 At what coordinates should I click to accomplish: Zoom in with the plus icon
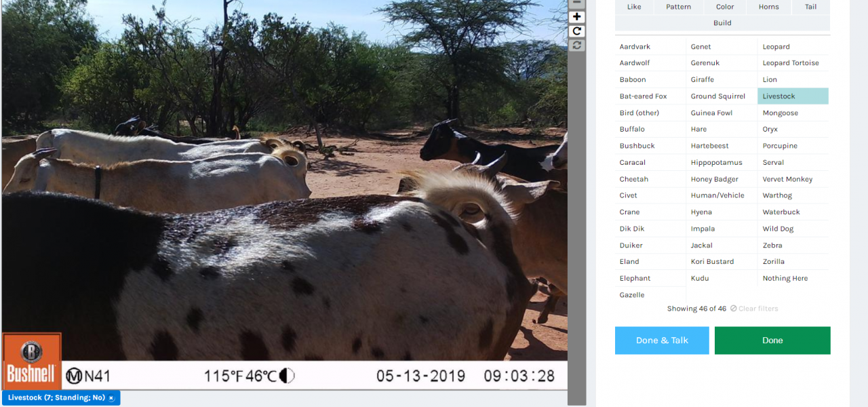pos(577,17)
